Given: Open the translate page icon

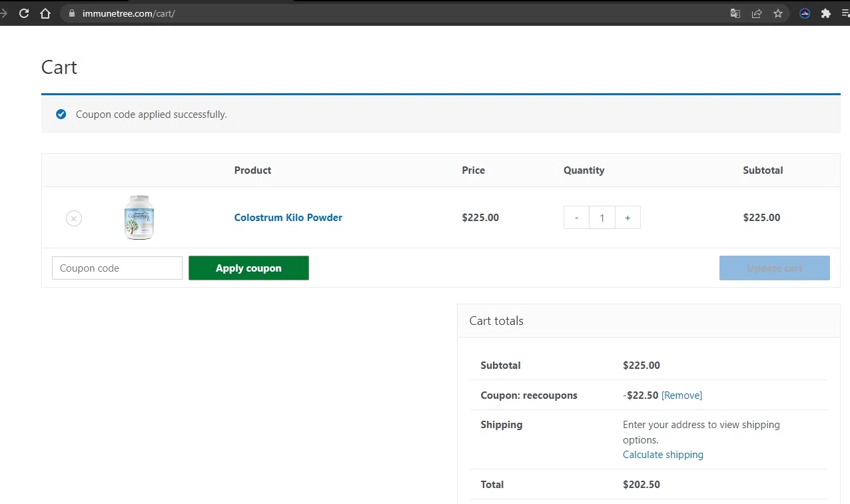Looking at the screenshot, I should (735, 13).
